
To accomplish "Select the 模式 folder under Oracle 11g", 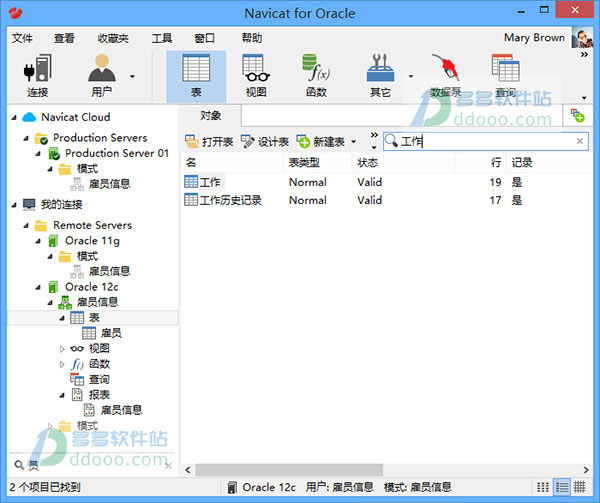I will click(x=79, y=256).
